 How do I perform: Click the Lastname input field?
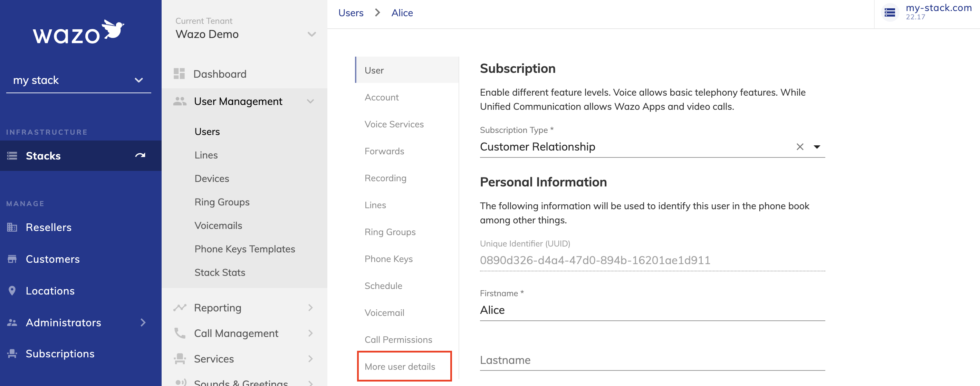point(652,360)
